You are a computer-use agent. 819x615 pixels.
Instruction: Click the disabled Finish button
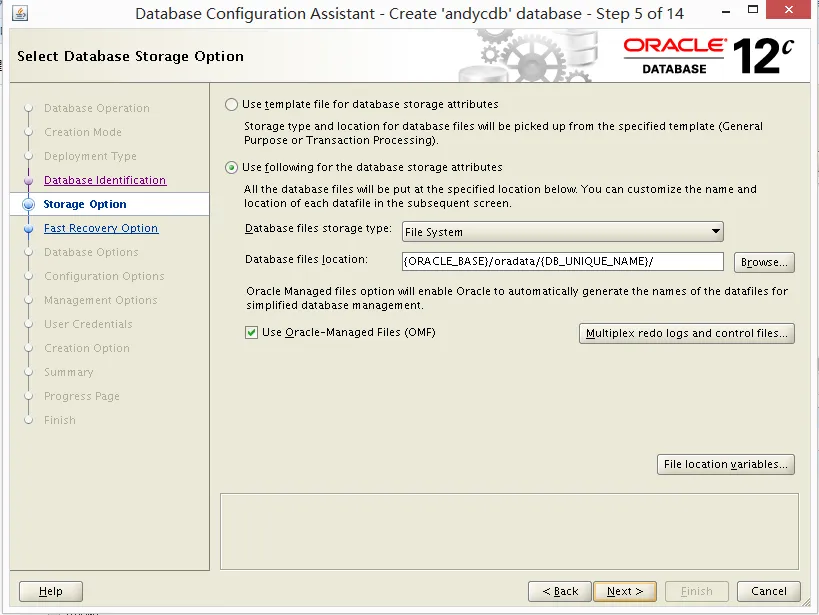tap(696, 591)
